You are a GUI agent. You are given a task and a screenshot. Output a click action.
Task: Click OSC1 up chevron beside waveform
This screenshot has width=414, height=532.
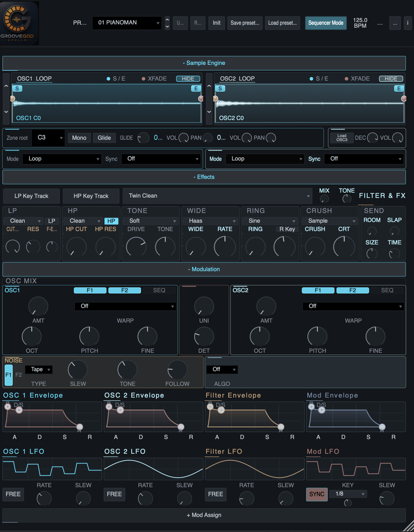[x=6, y=86]
